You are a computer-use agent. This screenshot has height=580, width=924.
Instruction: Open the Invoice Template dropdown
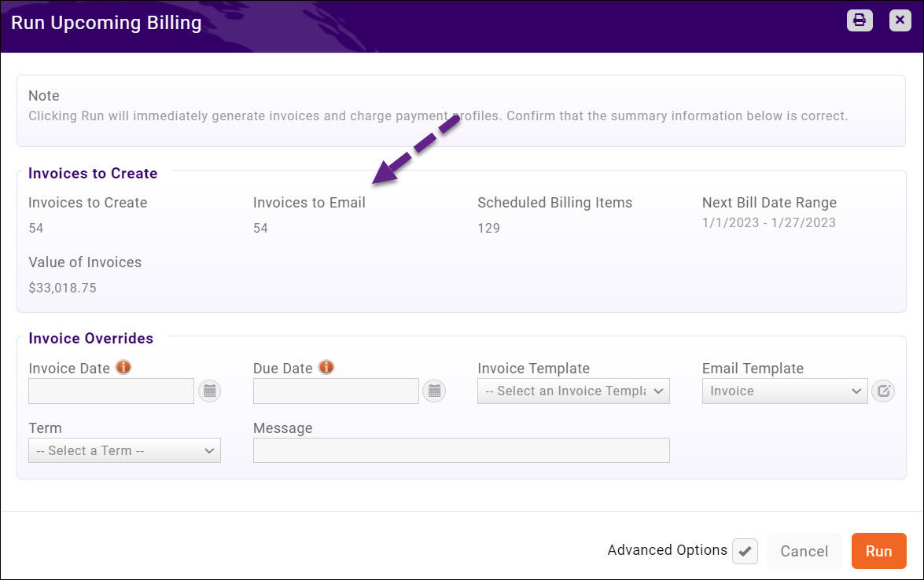(x=572, y=391)
